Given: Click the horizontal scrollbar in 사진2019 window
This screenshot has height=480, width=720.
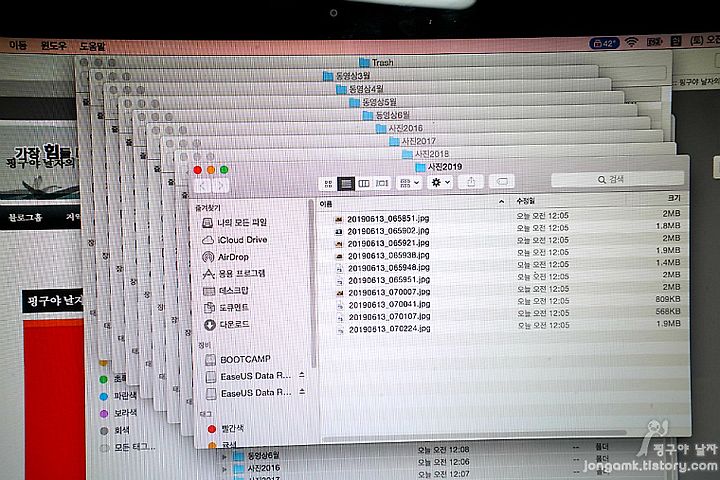Looking at the screenshot, I should (x=473, y=434).
